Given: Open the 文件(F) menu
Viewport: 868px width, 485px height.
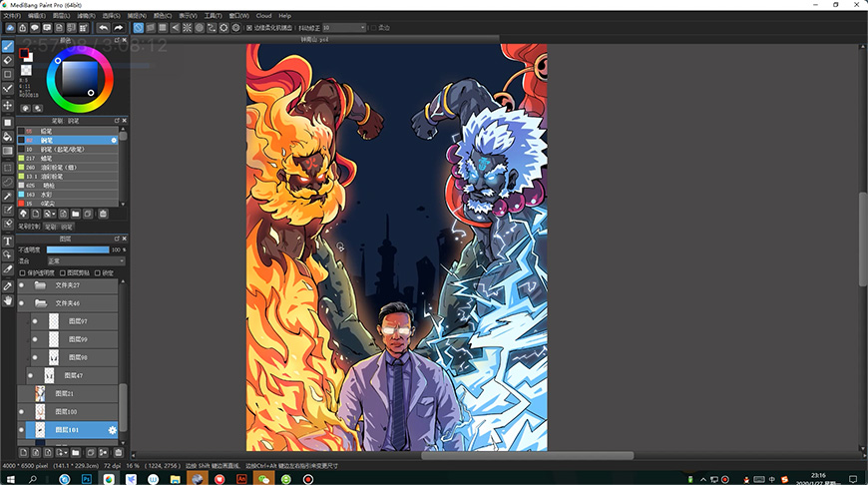Looking at the screenshot, I should click(12, 16).
